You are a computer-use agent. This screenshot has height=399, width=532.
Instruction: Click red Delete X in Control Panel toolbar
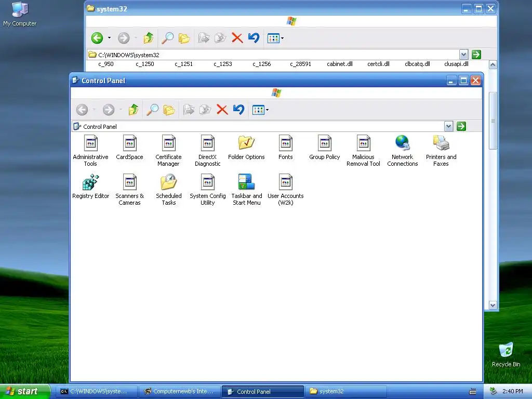[x=222, y=110]
